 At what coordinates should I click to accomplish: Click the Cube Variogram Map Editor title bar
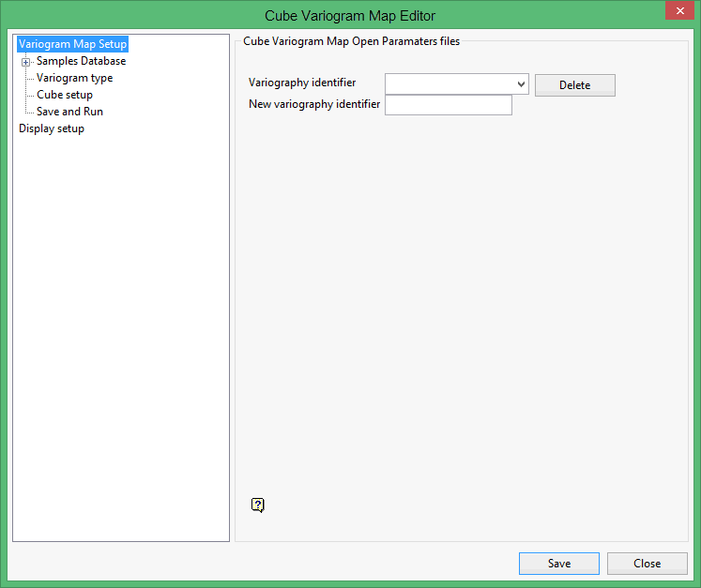[350, 15]
